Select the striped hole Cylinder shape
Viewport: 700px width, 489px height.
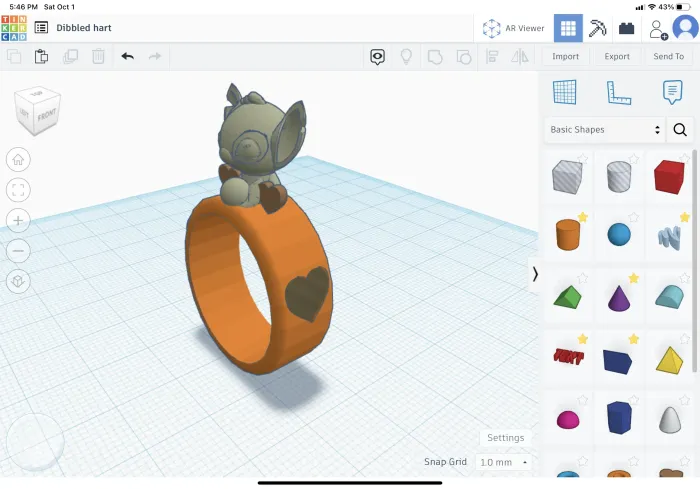[619, 177]
